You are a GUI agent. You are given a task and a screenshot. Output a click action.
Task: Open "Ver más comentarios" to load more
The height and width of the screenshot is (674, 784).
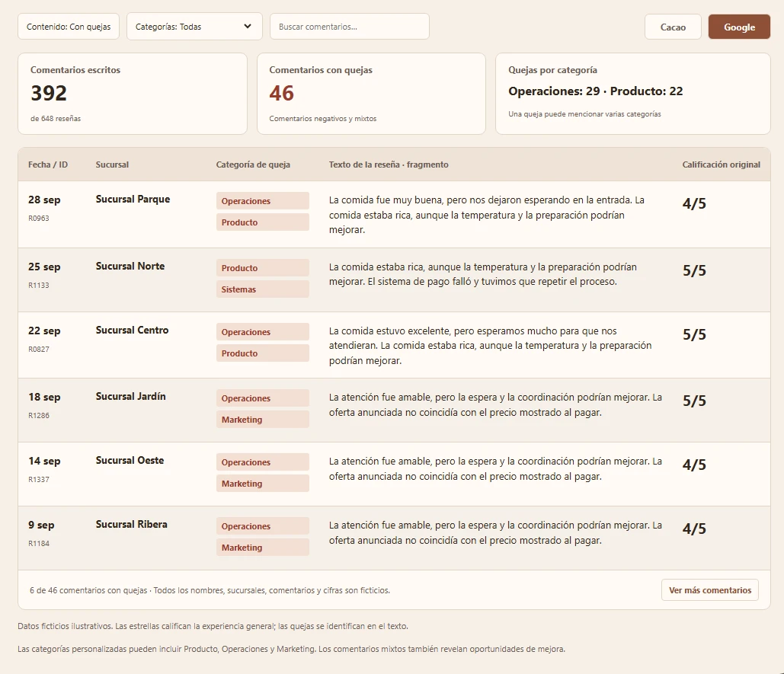pyautogui.click(x=709, y=590)
